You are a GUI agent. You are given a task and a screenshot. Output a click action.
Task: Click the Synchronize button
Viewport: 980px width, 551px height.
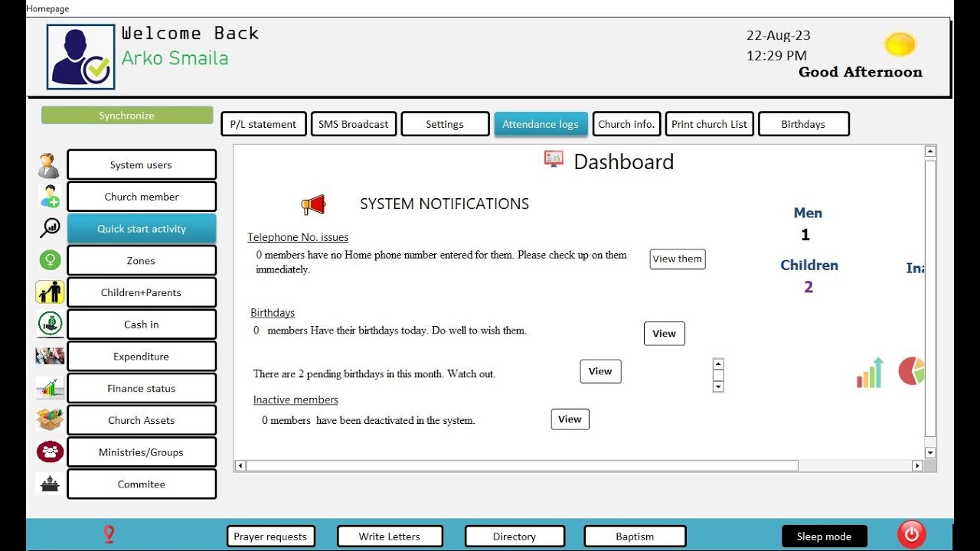pos(127,116)
